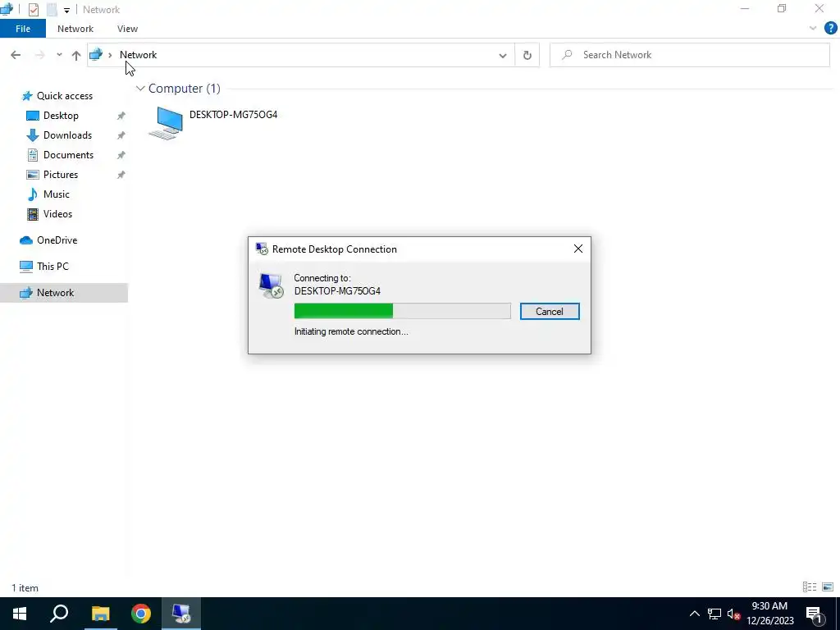
Task: Click the pin icon next to Downloads
Action: [121, 135]
